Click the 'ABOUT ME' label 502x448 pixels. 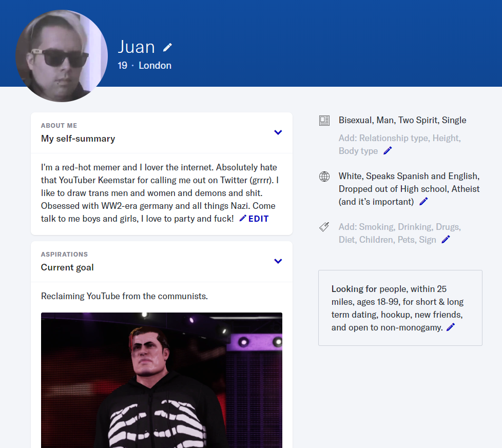(x=59, y=125)
